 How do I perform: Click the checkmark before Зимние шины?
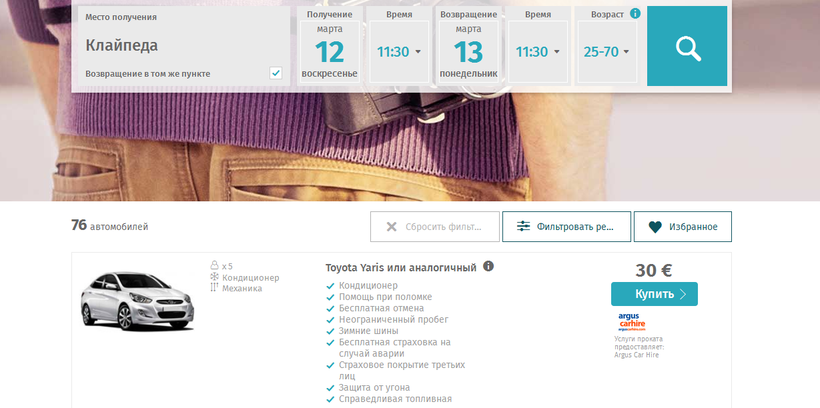[330, 331]
